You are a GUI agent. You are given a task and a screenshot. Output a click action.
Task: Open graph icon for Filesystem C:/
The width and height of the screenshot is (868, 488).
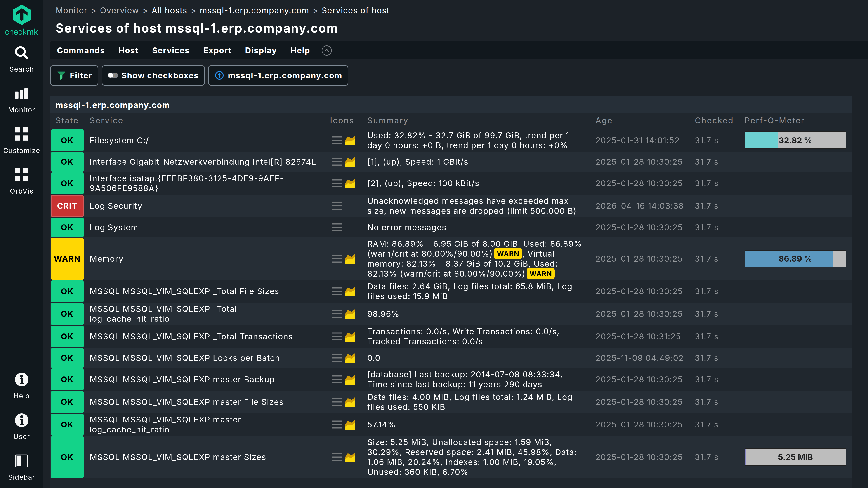pyautogui.click(x=350, y=141)
